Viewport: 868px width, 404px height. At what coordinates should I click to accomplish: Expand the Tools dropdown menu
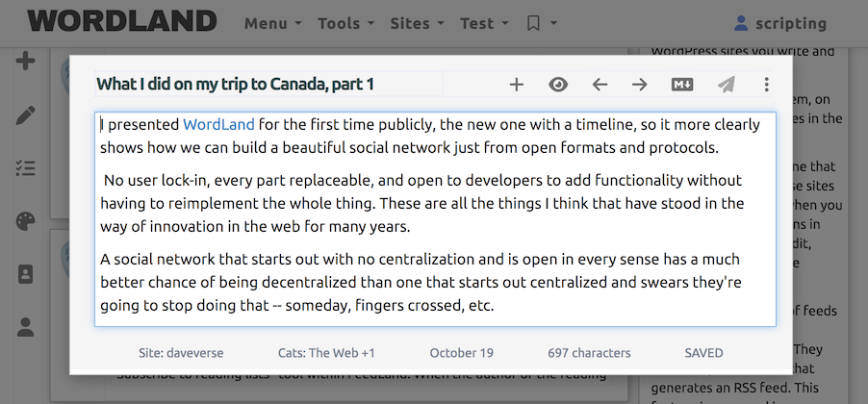(x=345, y=23)
